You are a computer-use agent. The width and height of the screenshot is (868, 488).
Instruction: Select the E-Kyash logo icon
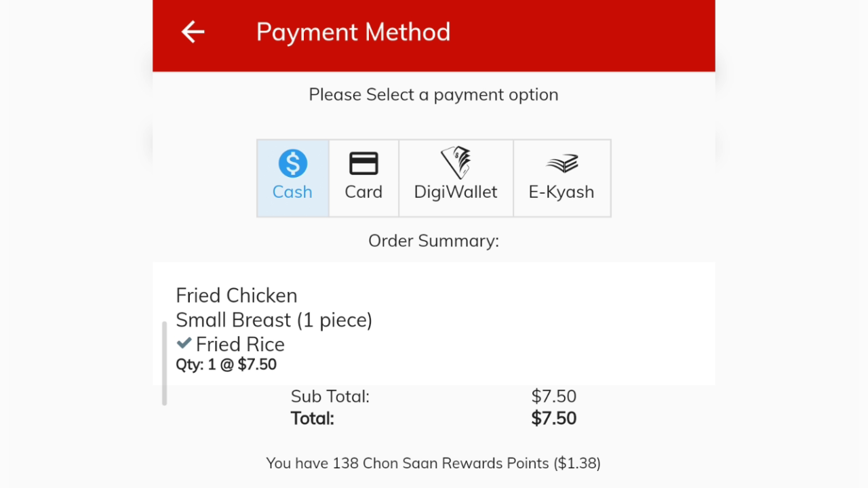pos(561,163)
